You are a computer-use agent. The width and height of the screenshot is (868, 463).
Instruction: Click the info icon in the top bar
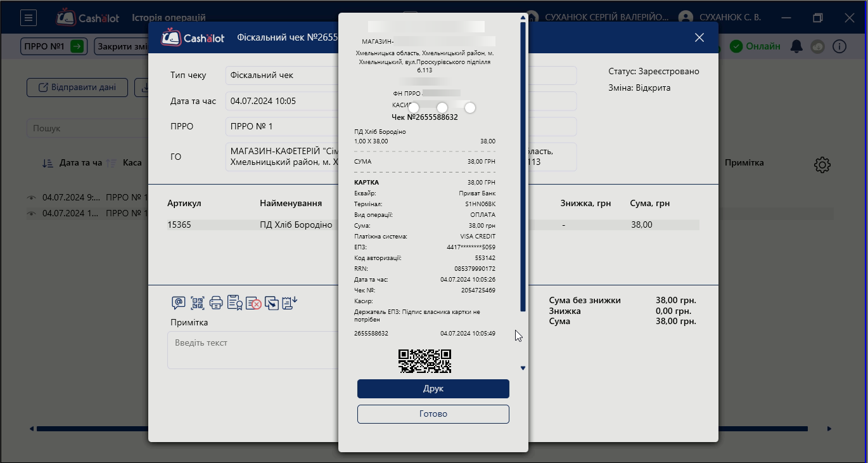[839, 46]
